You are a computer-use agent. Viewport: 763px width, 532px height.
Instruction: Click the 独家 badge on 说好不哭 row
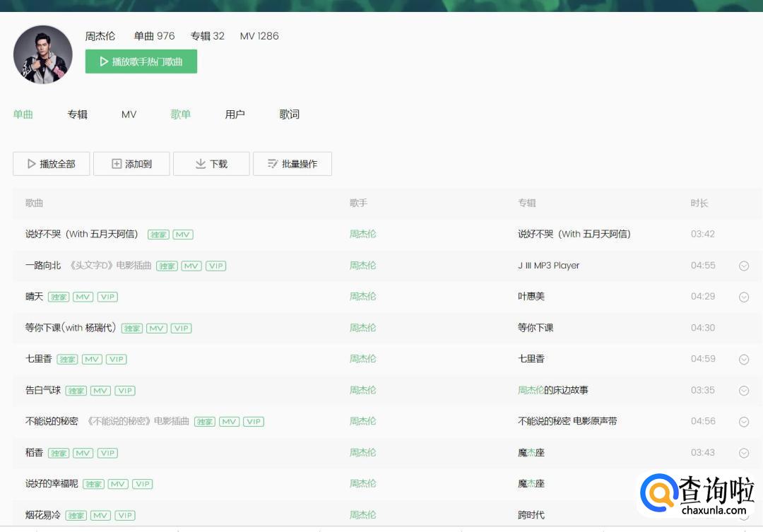click(158, 235)
